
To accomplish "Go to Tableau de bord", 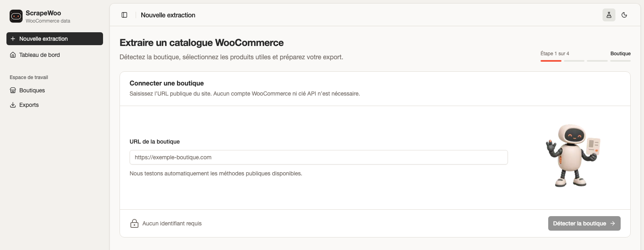I will coord(55,55).
